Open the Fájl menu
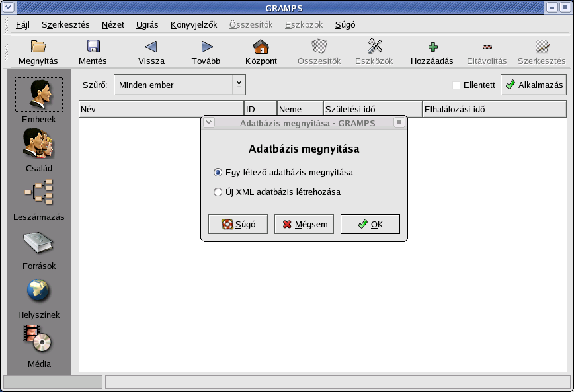 (22, 25)
